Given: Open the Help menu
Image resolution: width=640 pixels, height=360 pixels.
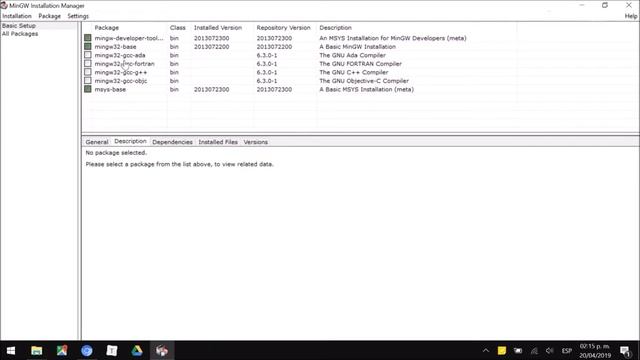Looking at the screenshot, I should pyautogui.click(x=631, y=16).
